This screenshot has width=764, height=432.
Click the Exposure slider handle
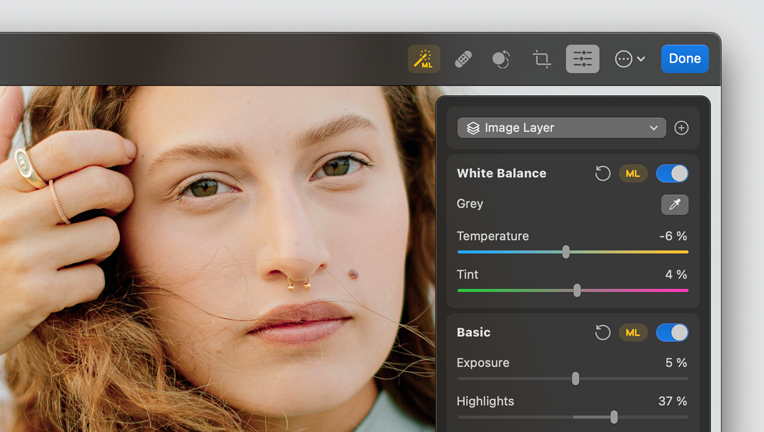pyautogui.click(x=575, y=378)
